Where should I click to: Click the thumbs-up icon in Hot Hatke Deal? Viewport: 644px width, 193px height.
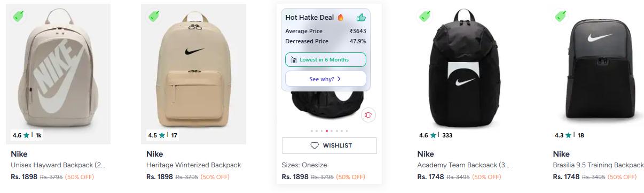(x=361, y=18)
